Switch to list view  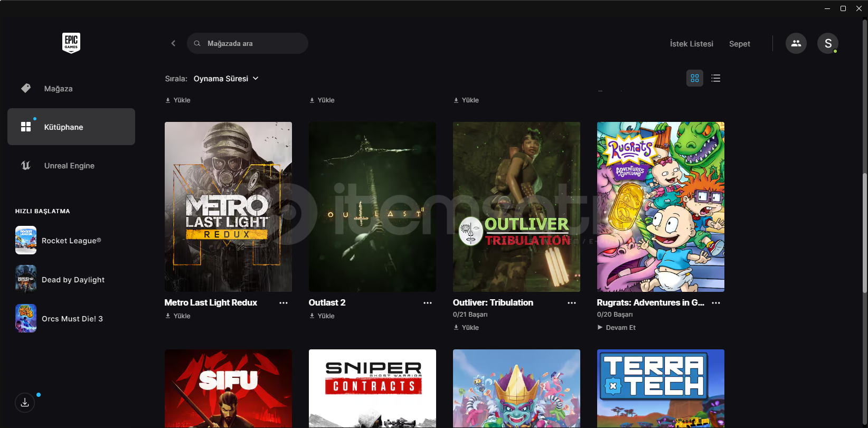716,78
